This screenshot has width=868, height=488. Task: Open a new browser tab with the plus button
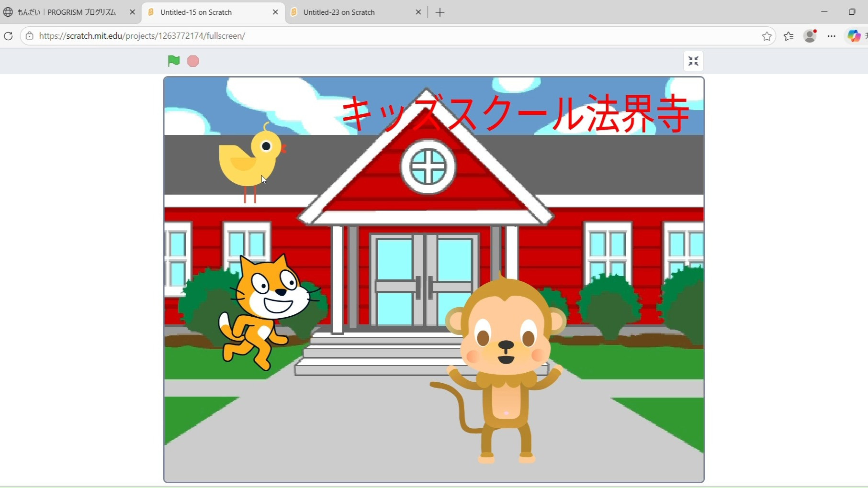440,12
